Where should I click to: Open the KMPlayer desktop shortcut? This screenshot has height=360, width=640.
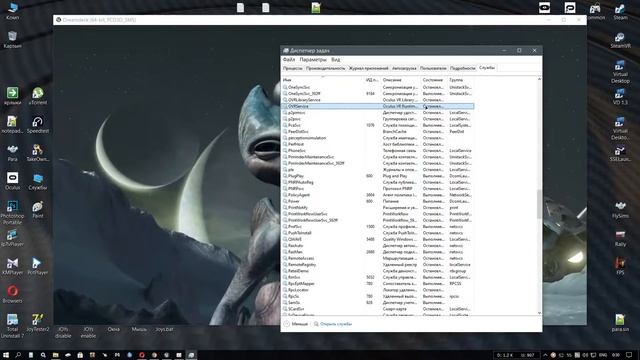click(x=12, y=266)
